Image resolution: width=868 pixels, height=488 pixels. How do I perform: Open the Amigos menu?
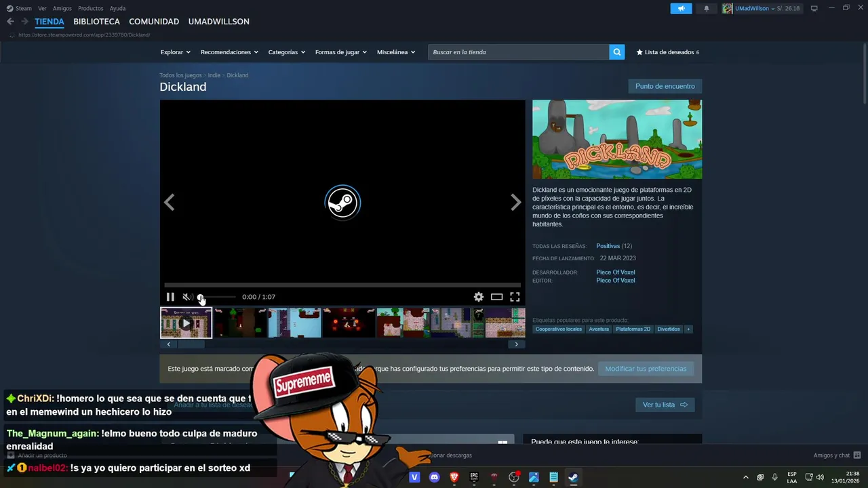pos(62,8)
